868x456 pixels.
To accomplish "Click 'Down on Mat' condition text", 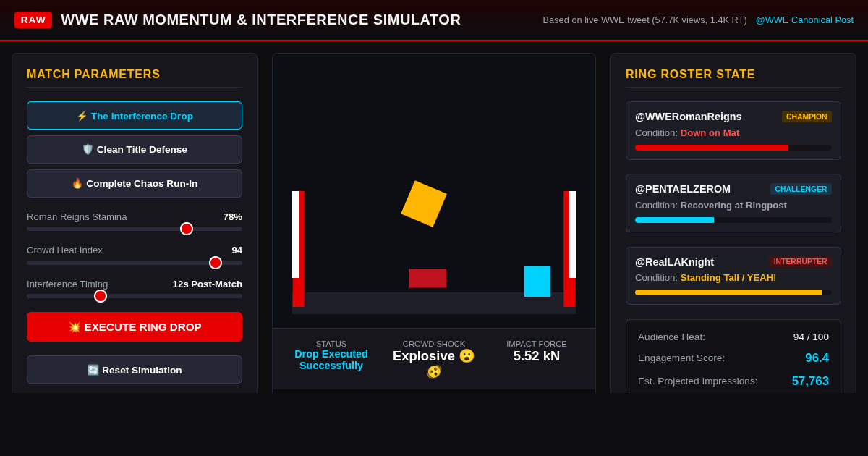I will (710, 133).
